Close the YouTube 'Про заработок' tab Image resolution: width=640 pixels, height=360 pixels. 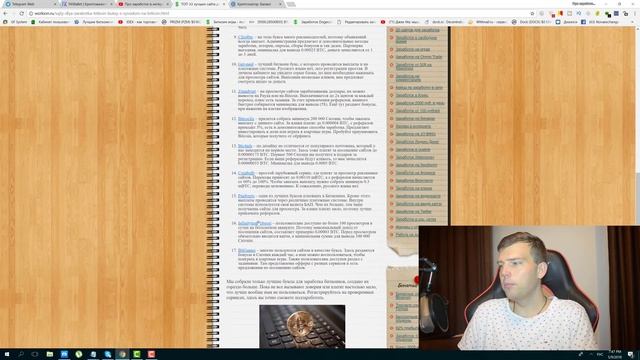[x=167, y=4]
